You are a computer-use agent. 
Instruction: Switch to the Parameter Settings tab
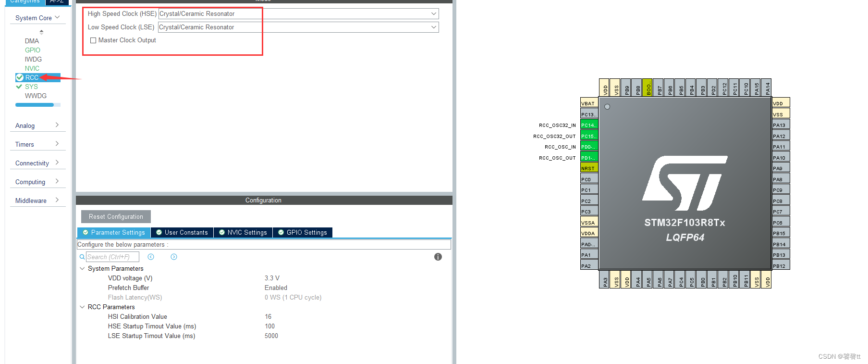coord(114,232)
